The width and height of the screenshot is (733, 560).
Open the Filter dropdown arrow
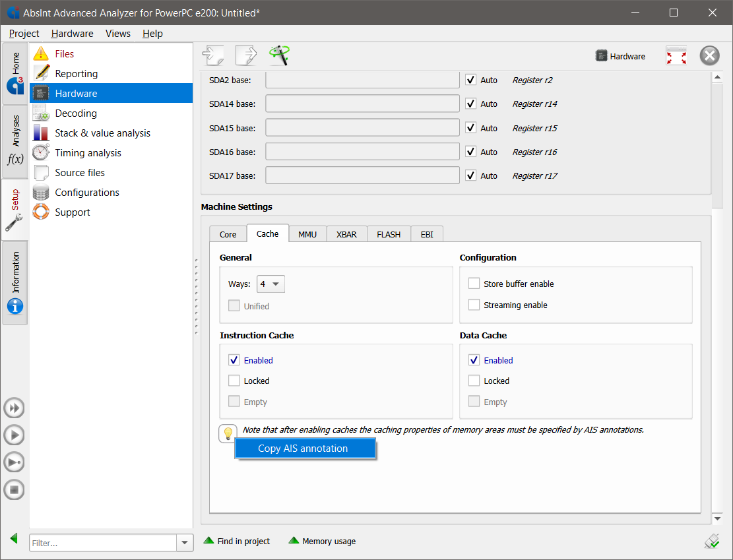[x=185, y=543]
